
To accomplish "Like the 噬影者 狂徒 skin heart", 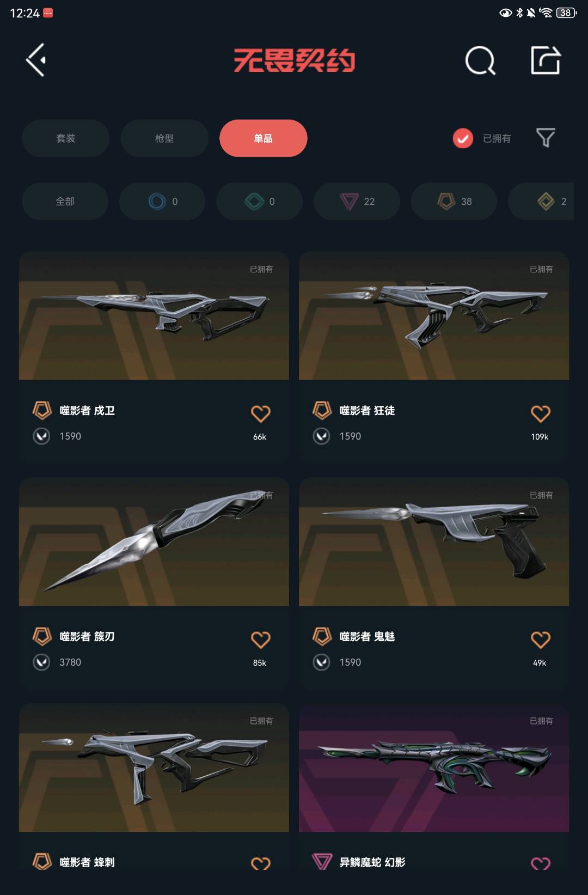I will tap(540, 414).
